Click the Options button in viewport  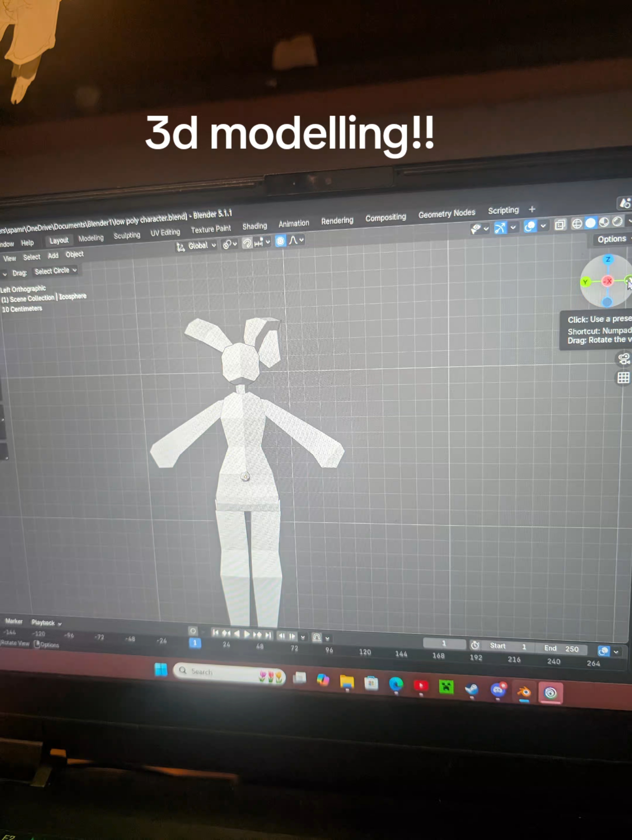tap(612, 239)
